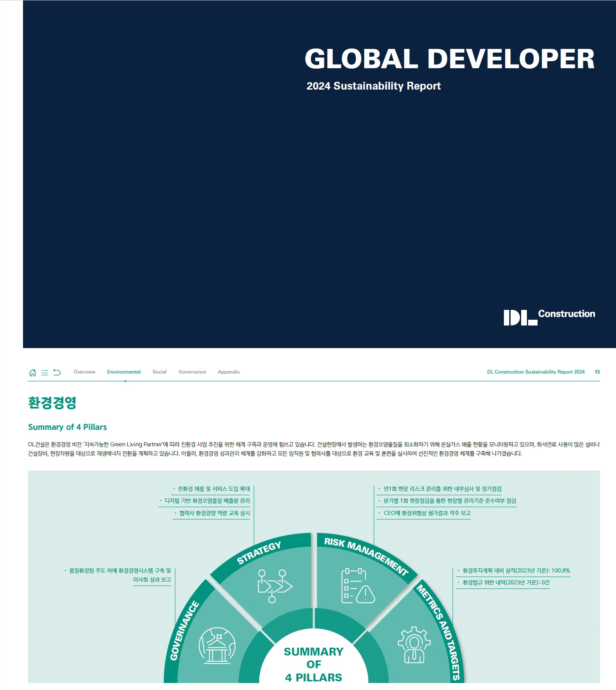Jump to the Appendix tab
The image size is (616, 690).
tap(229, 372)
